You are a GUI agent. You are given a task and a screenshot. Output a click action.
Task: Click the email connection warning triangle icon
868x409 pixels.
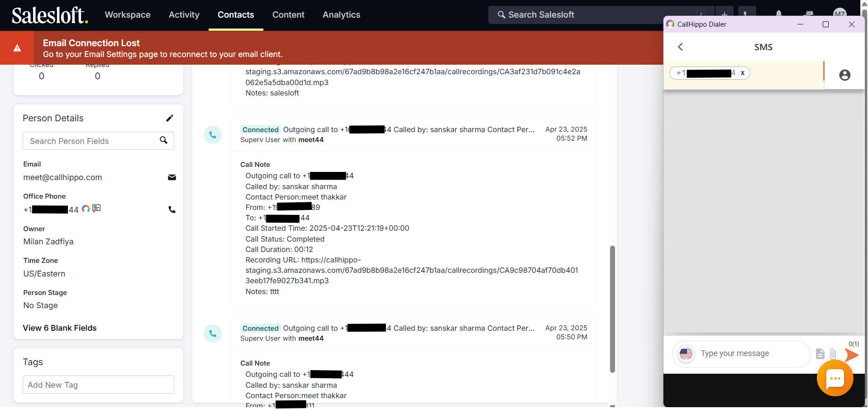pos(17,48)
